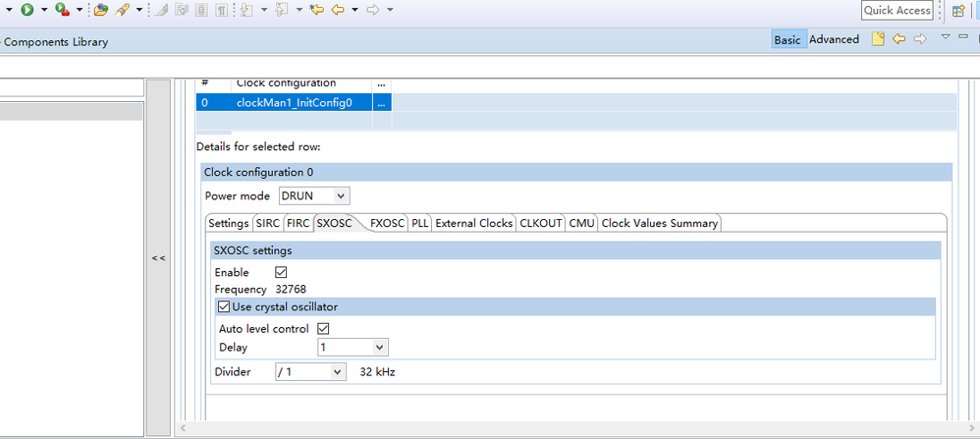This screenshot has width=980, height=439.
Task: Open the FIRC tab
Action: [x=299, y=223]
